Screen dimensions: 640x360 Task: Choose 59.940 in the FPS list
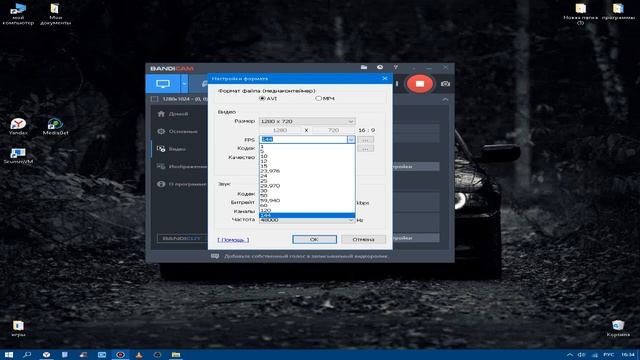[307, 200]
